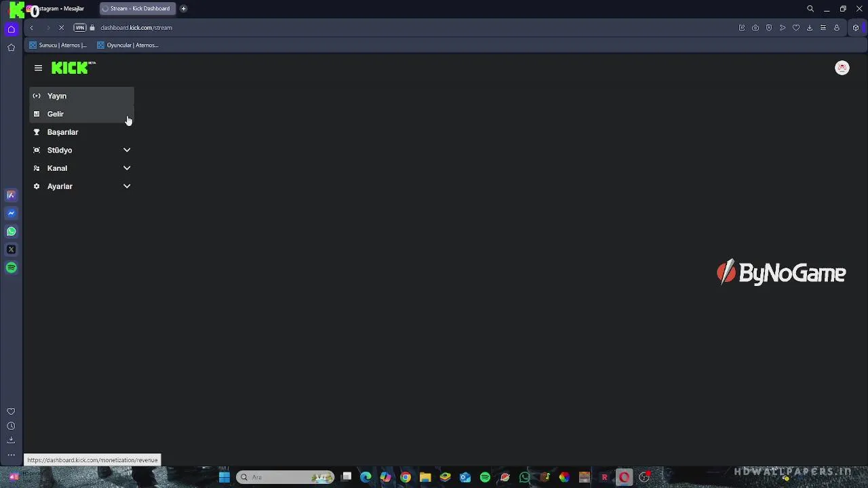Open Opera Easy Setup sliders
This screenshot has width=868, height=488.
823,28
